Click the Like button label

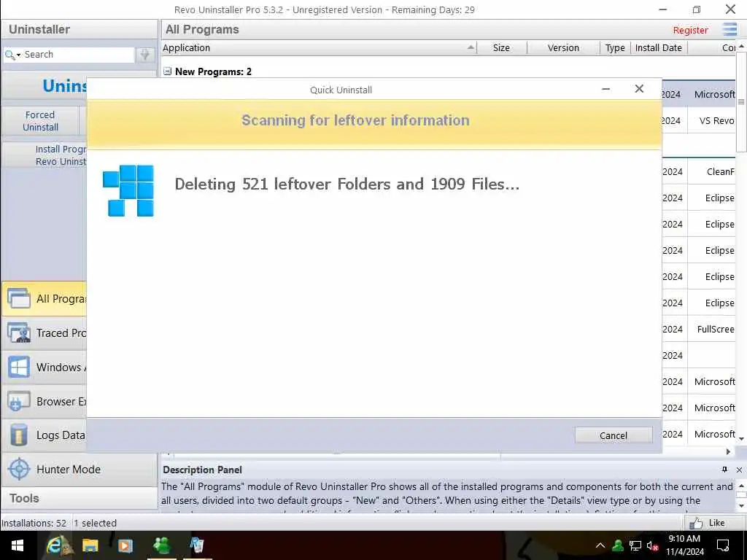716,523
